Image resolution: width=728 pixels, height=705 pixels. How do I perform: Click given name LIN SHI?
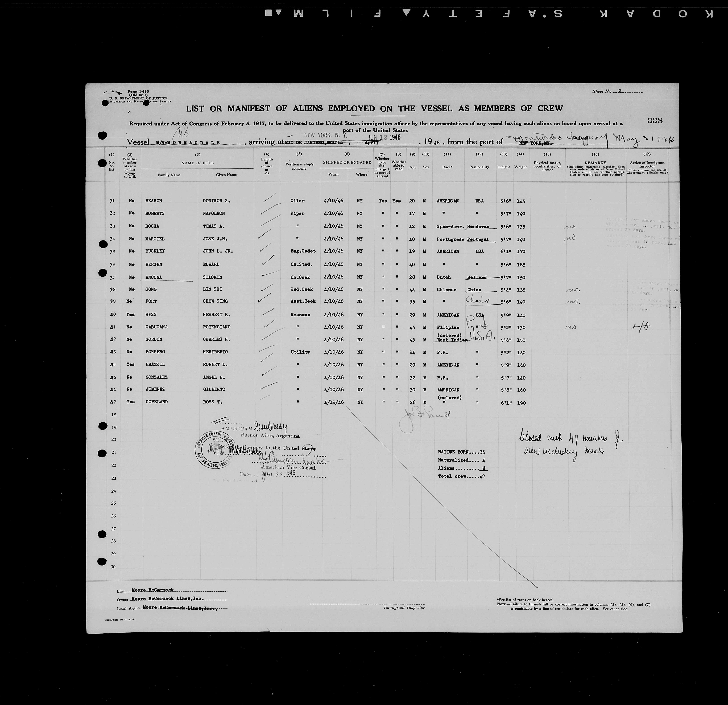click(212, 289)
